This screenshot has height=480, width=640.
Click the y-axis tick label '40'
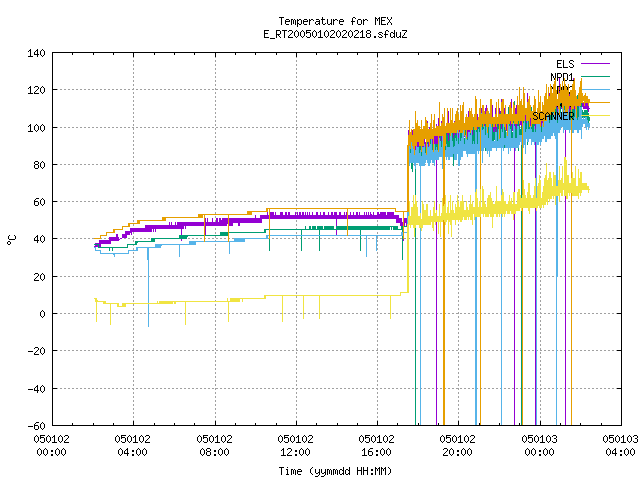(x=39, y=239)
